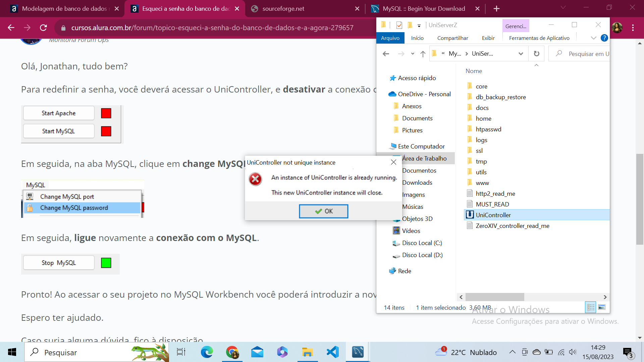Toggle the Properties checkmark quick access icon
644x362 pixels.
(399, 25)
